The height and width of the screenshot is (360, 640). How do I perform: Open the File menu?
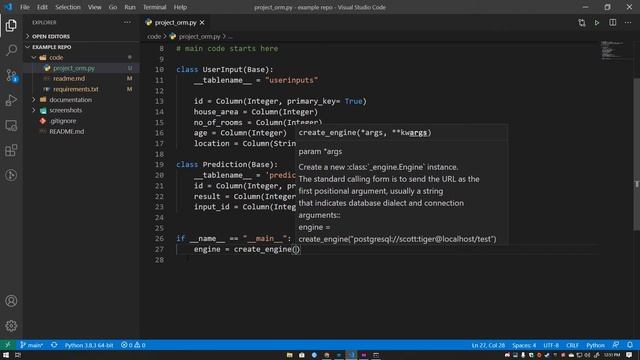pos(24,7)
